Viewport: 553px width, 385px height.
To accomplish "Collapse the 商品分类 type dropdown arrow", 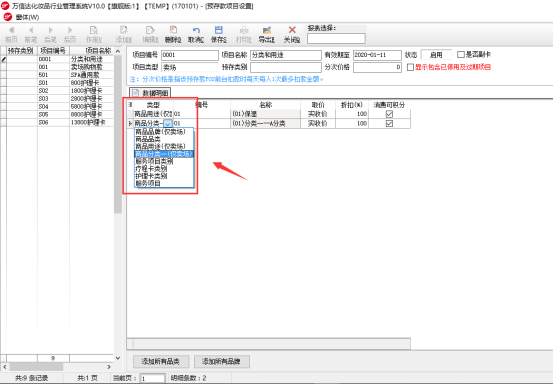I will [x=168, y=123].
